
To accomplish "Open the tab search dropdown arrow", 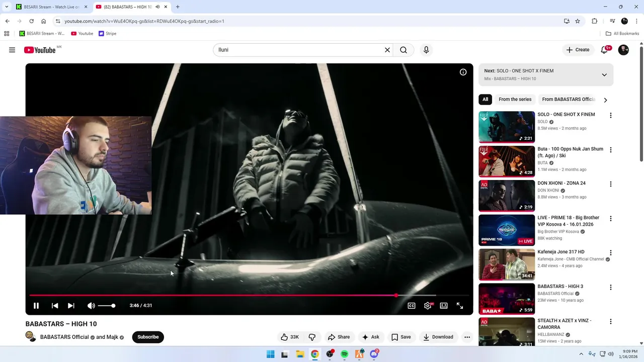I will tap(7, 7).
